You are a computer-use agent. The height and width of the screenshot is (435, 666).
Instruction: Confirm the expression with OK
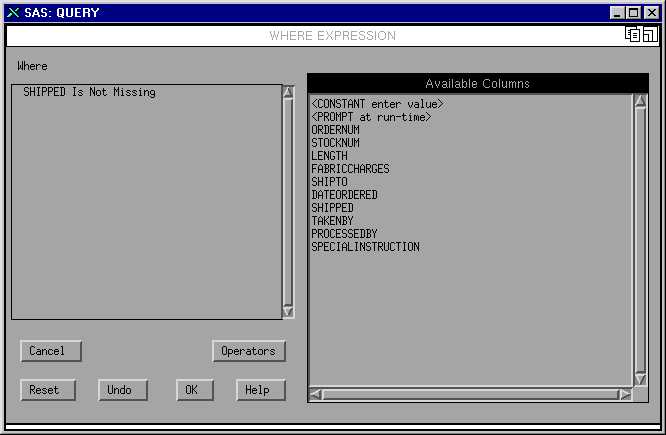(192, 390)
